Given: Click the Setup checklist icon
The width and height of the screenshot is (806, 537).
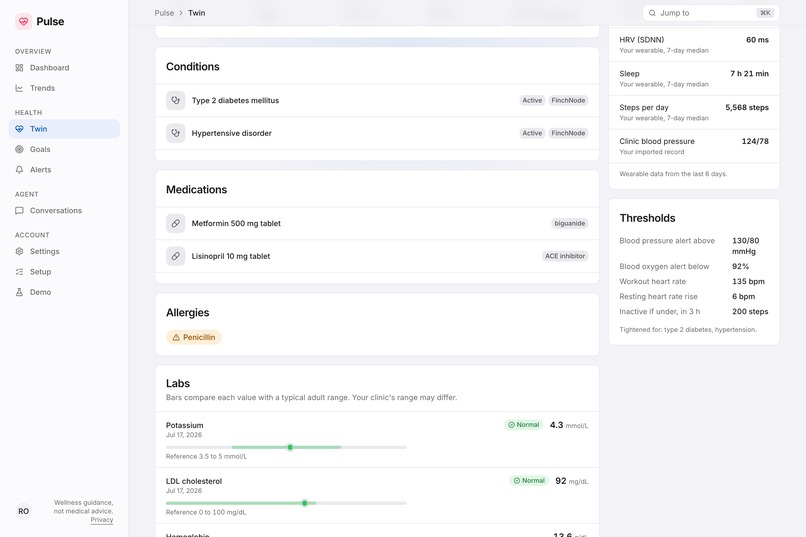Looking at the screenshot, I should point(20,272).
